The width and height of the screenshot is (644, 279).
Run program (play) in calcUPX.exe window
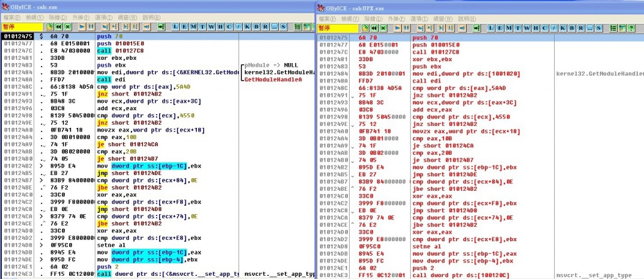click(x=397, y=28)
